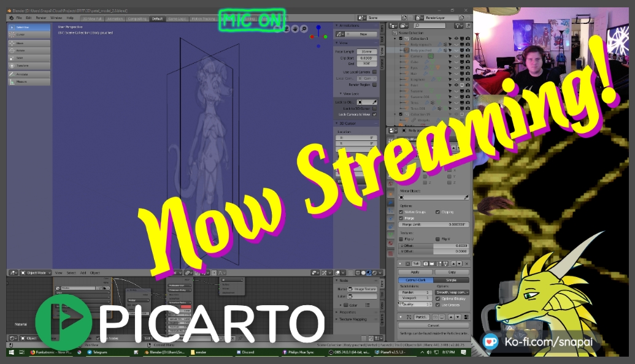This screenshot has height=364, width=635.
Task: Enable the Flip U checkbox
Action: (x=401, y=239)
